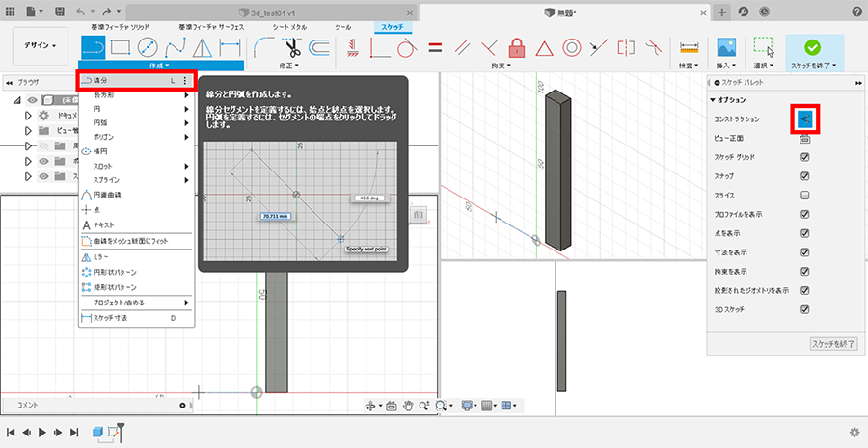Open the Constraints (拘束) dropdown
868x448 pixels.
click(x=501, y=66)
